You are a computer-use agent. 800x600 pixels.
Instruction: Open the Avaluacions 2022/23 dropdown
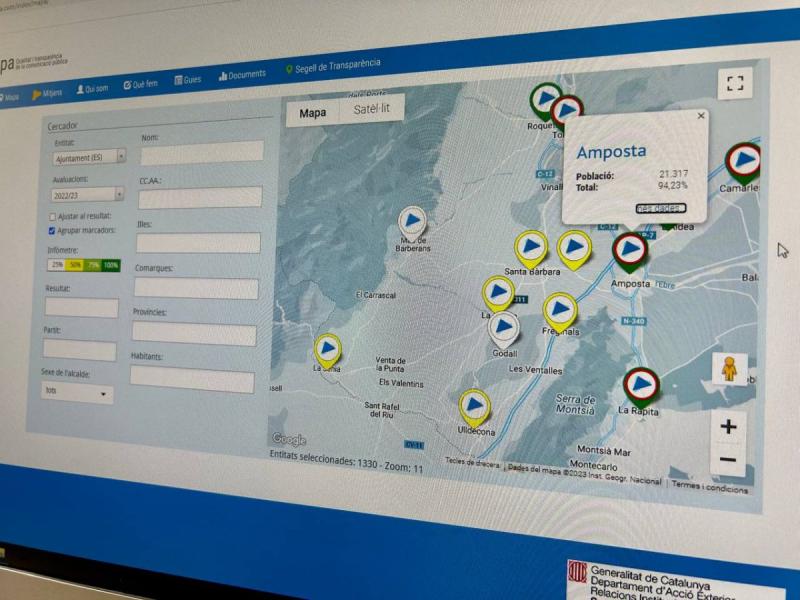[89, 194]
